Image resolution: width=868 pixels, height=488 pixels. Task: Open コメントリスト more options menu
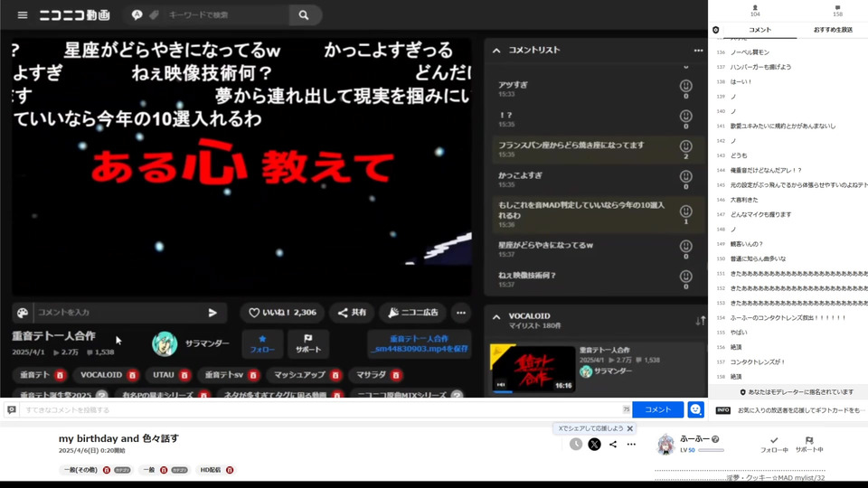[x=698, y=51]
